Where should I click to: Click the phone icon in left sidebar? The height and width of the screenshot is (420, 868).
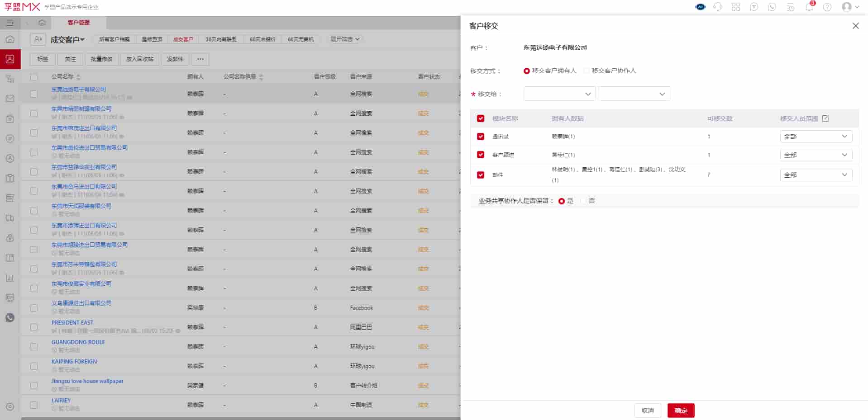[x=10, y=318]
